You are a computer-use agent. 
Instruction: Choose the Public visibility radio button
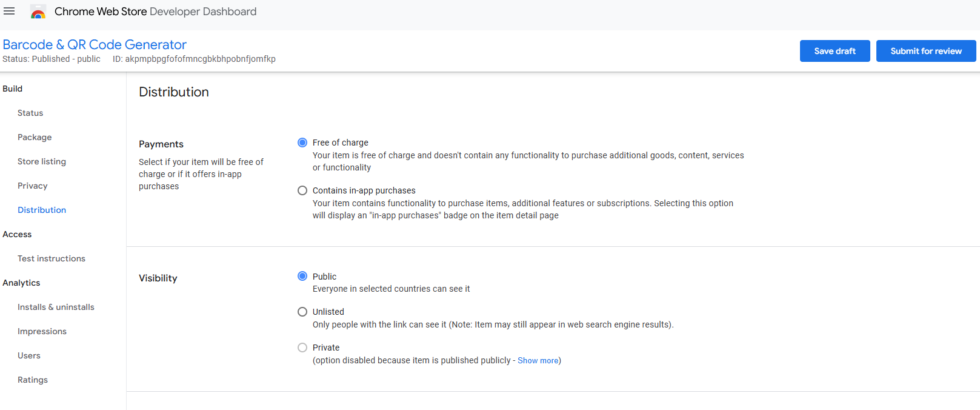pos(302,276)
